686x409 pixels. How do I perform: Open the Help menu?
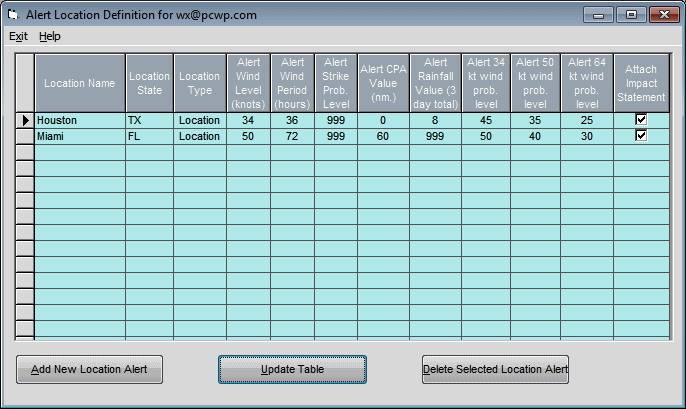(x=50, y=36)
